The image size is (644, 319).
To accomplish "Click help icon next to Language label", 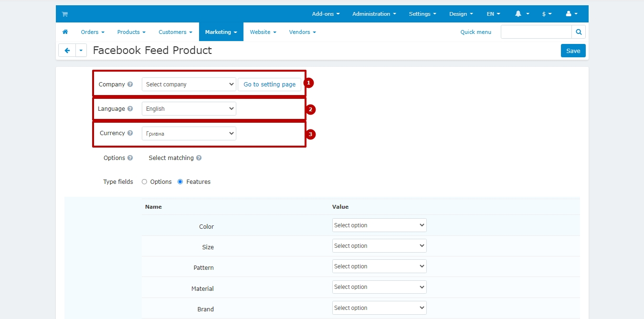I will pos(130,109).
